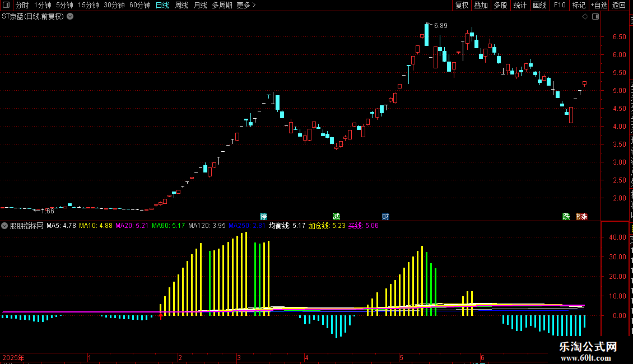633x364 pixels.
Task: Click month 6 on the time axis
Action: [x=482, y=358]
